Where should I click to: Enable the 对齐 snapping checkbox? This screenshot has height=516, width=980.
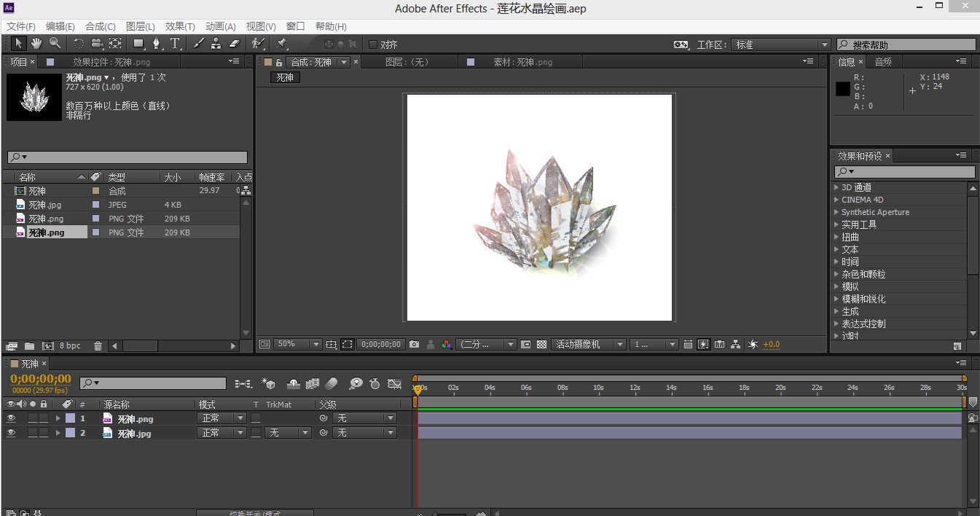[x=373, y=44]
